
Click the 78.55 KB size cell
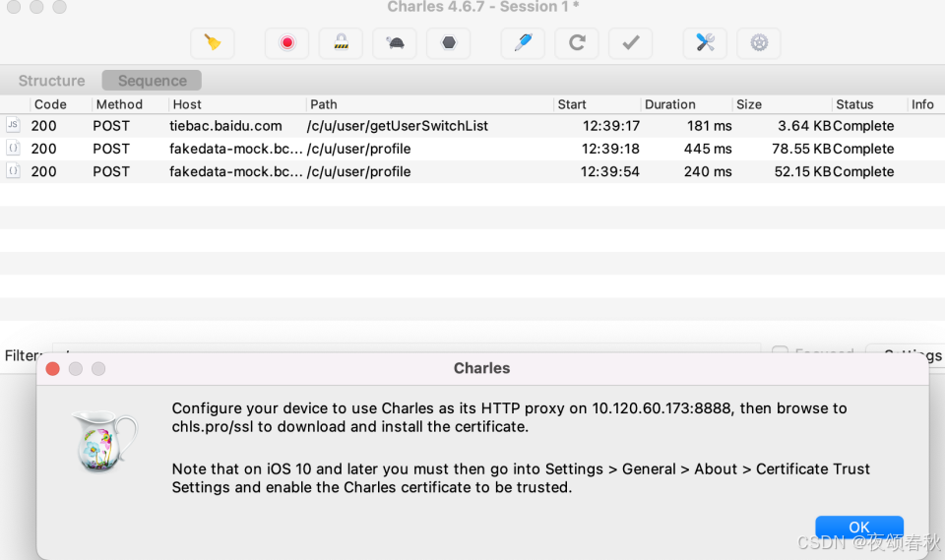click(801, 149)
